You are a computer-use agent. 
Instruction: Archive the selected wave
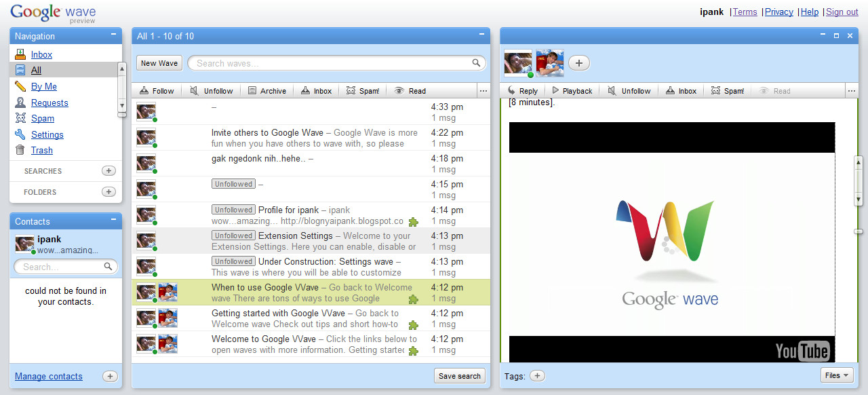pyautogui.click(x=267, y=91)
